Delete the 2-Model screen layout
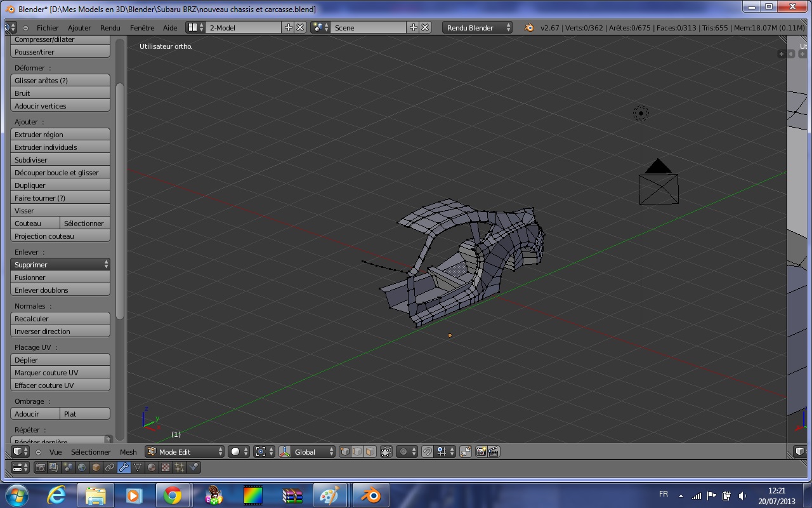 point(300,27)
